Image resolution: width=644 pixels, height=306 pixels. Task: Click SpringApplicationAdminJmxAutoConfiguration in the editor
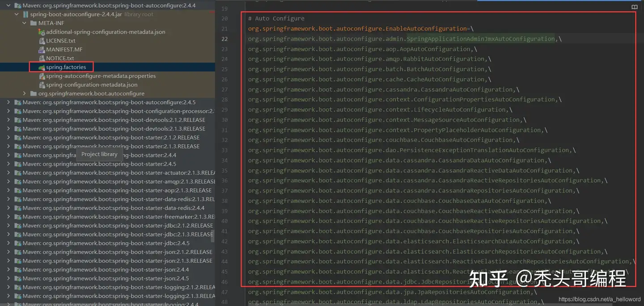click(481, 39)
